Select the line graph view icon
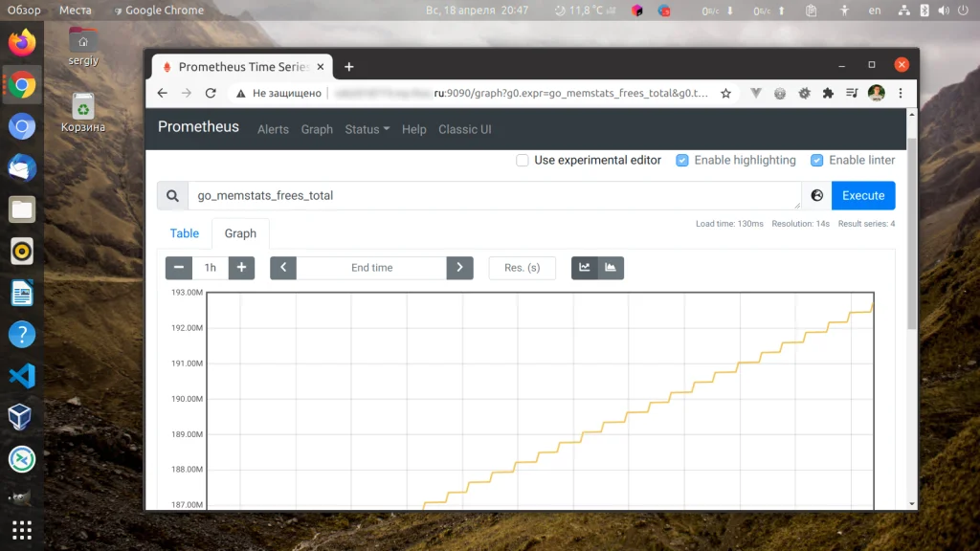 [587, 268]
